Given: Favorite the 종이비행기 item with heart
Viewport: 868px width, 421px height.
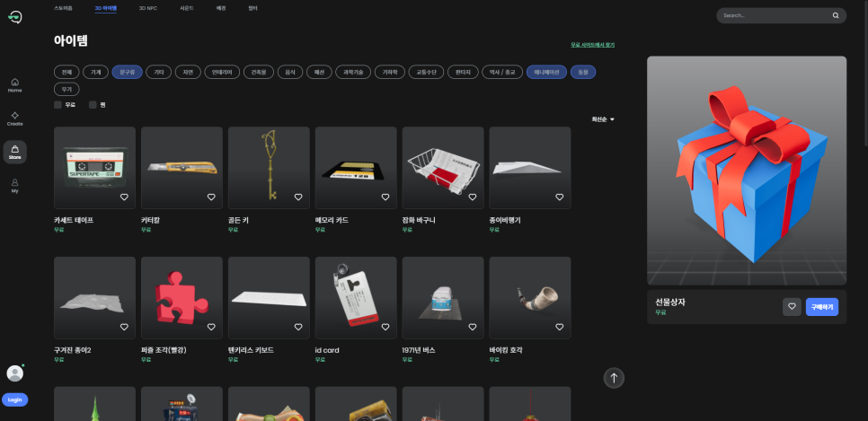Looking at the screenshot, I should (559, 197).
